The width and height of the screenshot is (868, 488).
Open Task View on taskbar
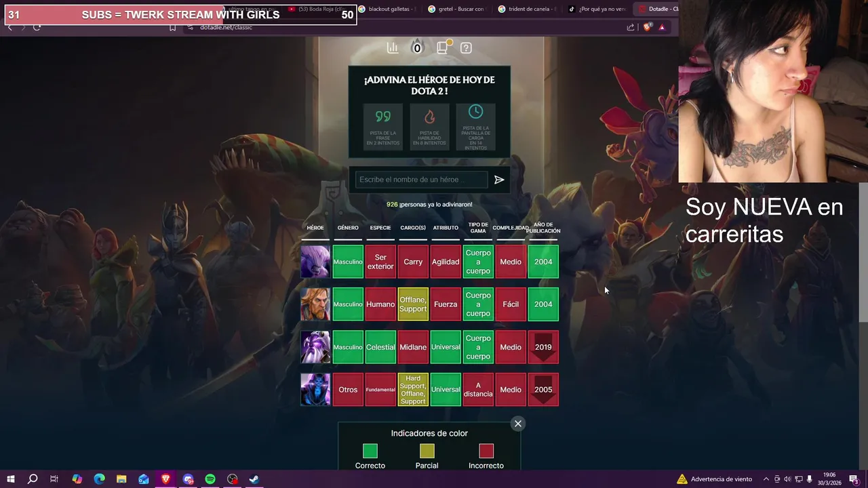[x=54, y=479]
